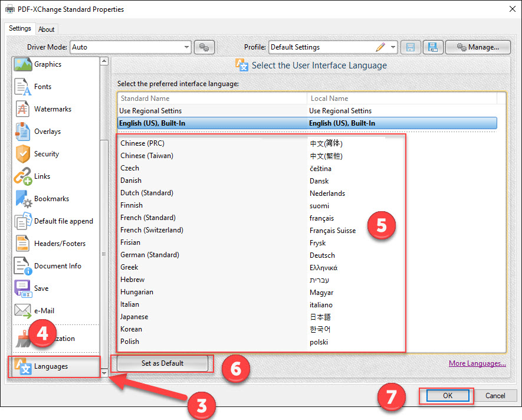Viewport: 522px width, 420px height.
Task: Open the Fonts settings icon
Action: [x=22, y=87]
